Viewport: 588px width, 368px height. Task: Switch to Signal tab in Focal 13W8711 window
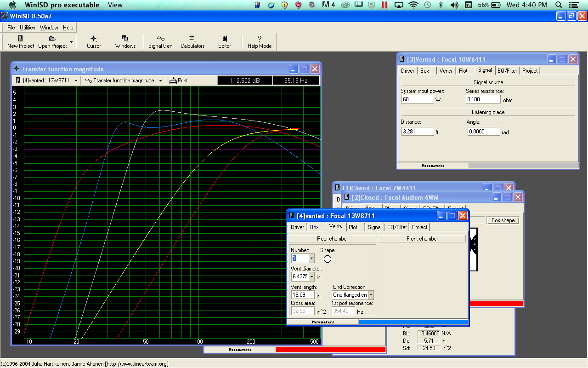374,227
